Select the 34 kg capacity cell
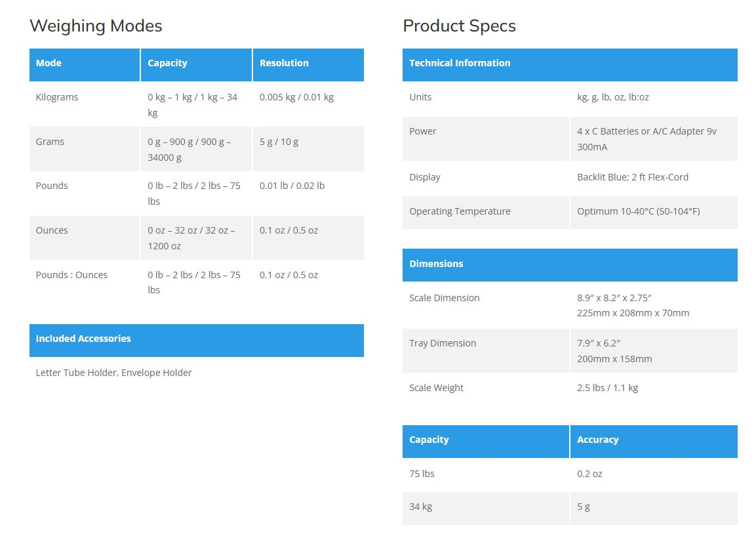Viewport: 756px width, 542px height. [x=420, y=507]
